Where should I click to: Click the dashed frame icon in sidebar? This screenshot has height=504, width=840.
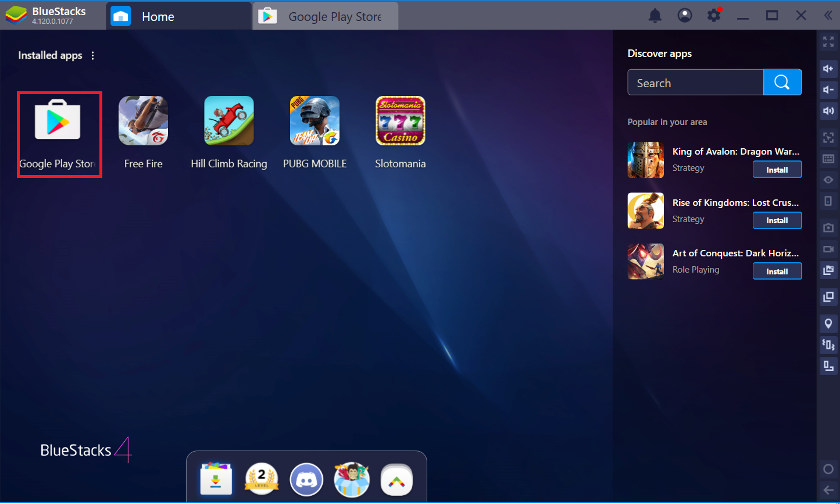pyautogui.click(x=828, y=138)
